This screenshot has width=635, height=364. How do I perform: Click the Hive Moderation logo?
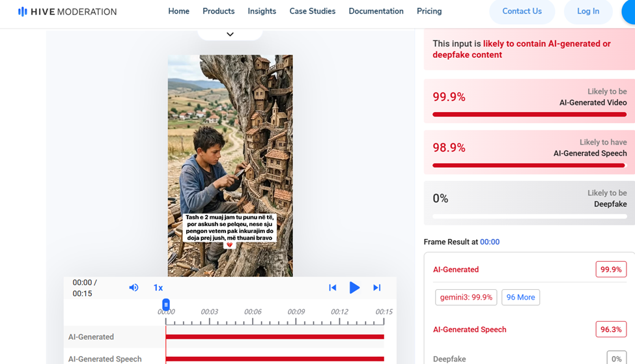point(67,12)
